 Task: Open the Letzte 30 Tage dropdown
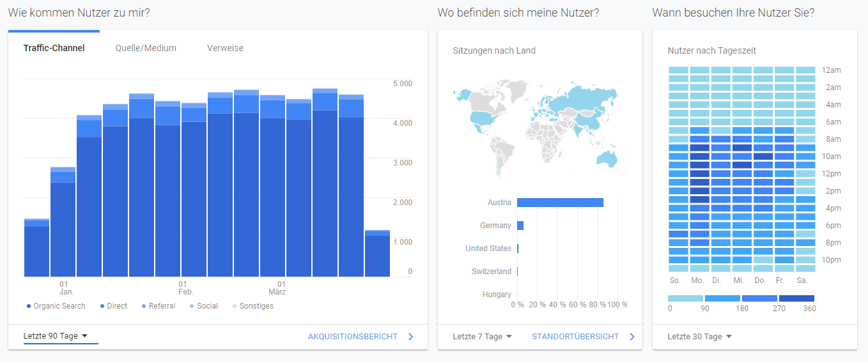[x=699, y=336]
